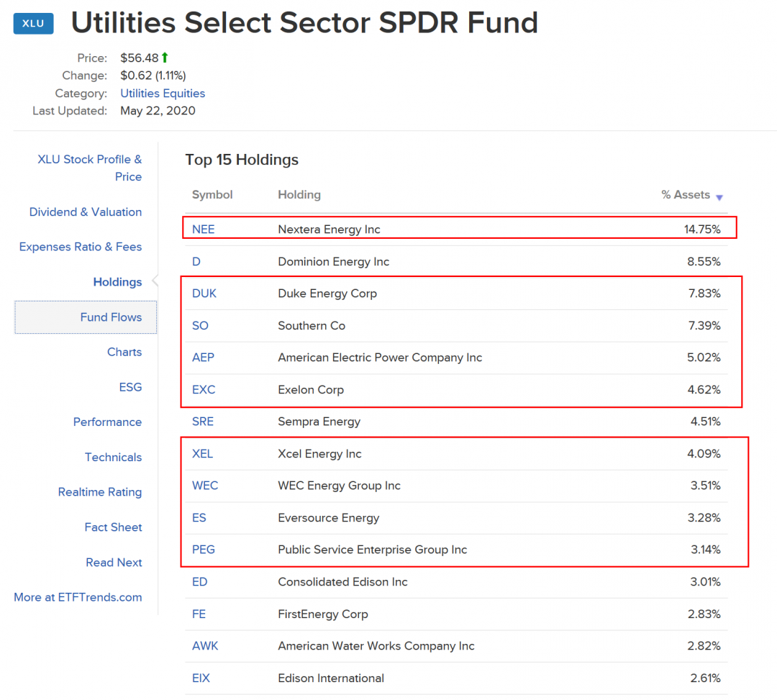
Task: Select Eversource Energy holding name
Action: tap(329, 518)
